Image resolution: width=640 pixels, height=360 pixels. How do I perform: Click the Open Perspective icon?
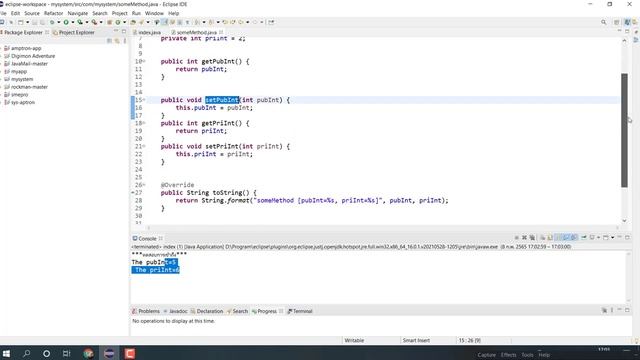coord(617,22)
